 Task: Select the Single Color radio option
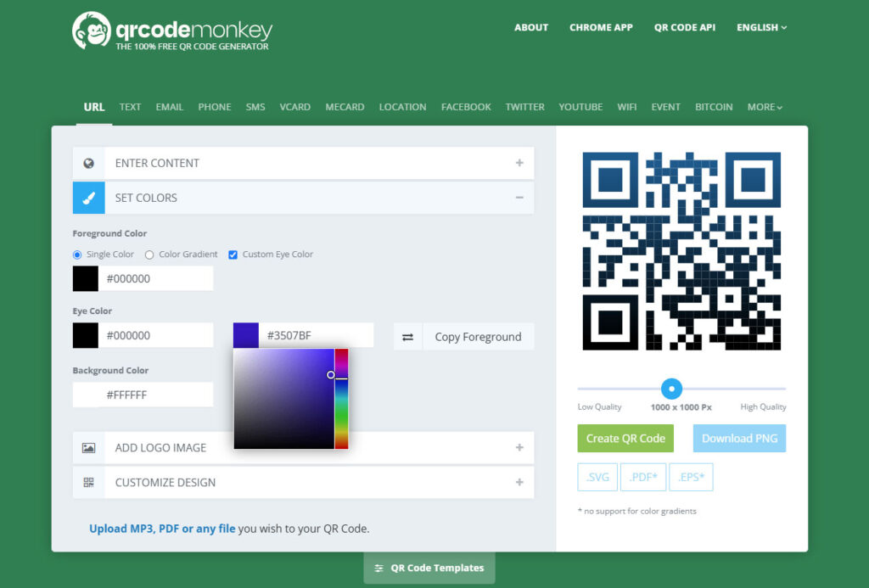[77, 255]
